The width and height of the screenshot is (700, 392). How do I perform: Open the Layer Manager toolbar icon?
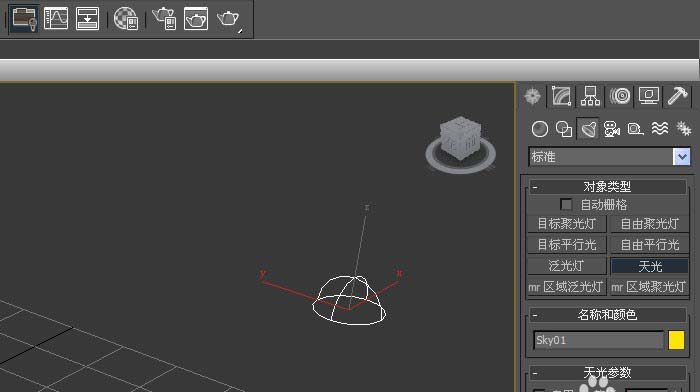point(24,19)
